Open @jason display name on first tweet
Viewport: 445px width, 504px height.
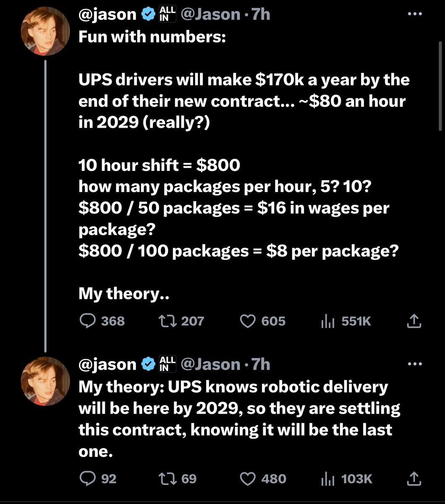tap(107, 15)
